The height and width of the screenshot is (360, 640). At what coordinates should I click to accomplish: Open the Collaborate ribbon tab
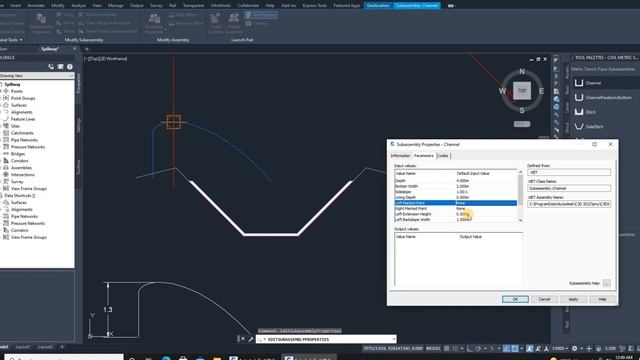pyautogui.click(x=248, y=6)
